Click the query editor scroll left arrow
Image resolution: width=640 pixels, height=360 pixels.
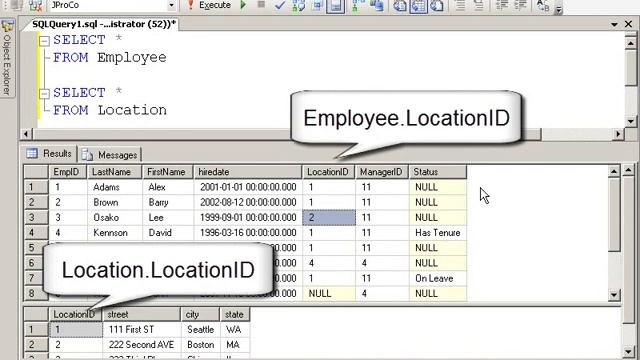point(26,133)
